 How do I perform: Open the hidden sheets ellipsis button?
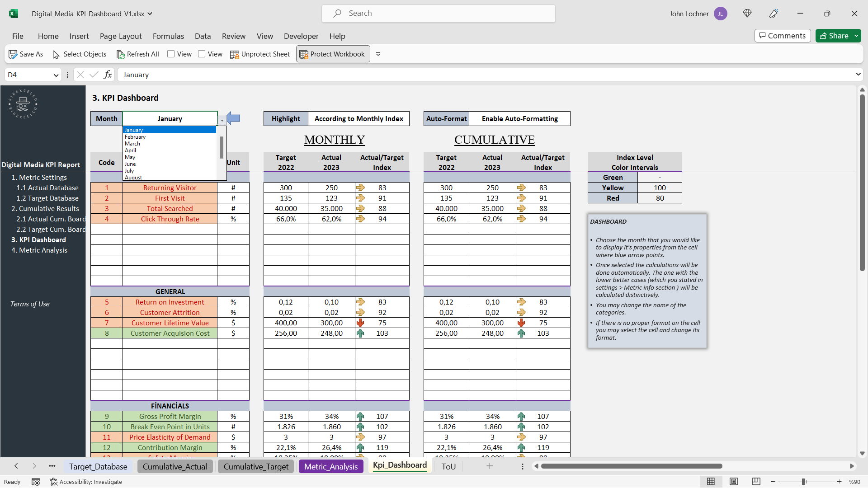click(x=52, y=466)
